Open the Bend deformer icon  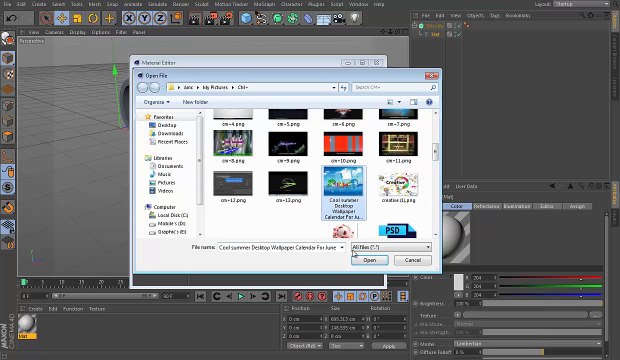pos(308,18)
